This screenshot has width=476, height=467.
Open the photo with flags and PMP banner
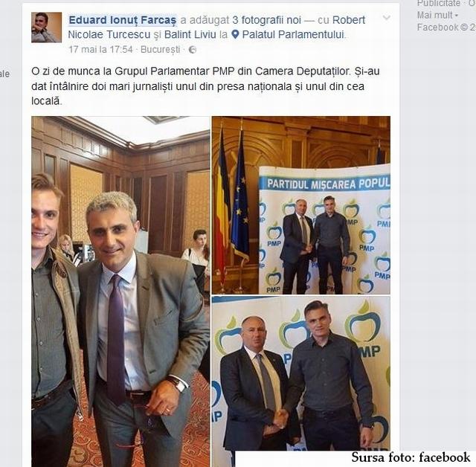[x=301, y=205]
